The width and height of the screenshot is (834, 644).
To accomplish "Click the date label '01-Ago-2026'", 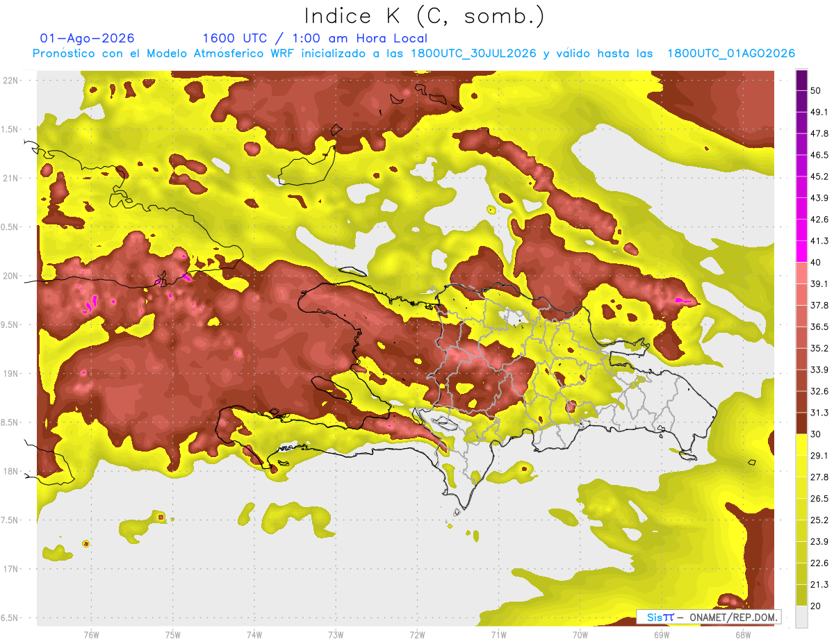I will tap(87, 38).
